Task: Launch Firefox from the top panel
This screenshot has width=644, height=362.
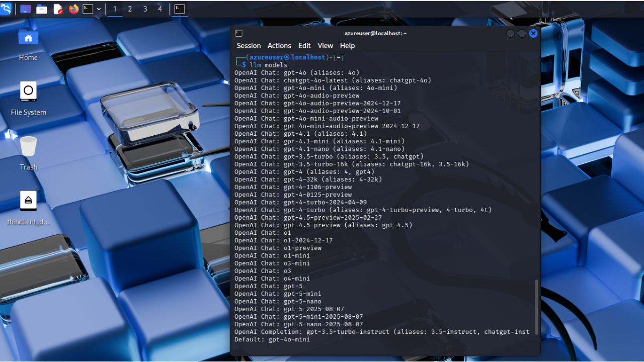Action: [x=73, y=9]
